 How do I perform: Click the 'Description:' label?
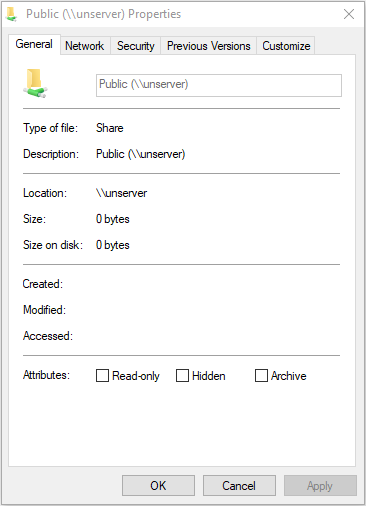click(51, 154)
